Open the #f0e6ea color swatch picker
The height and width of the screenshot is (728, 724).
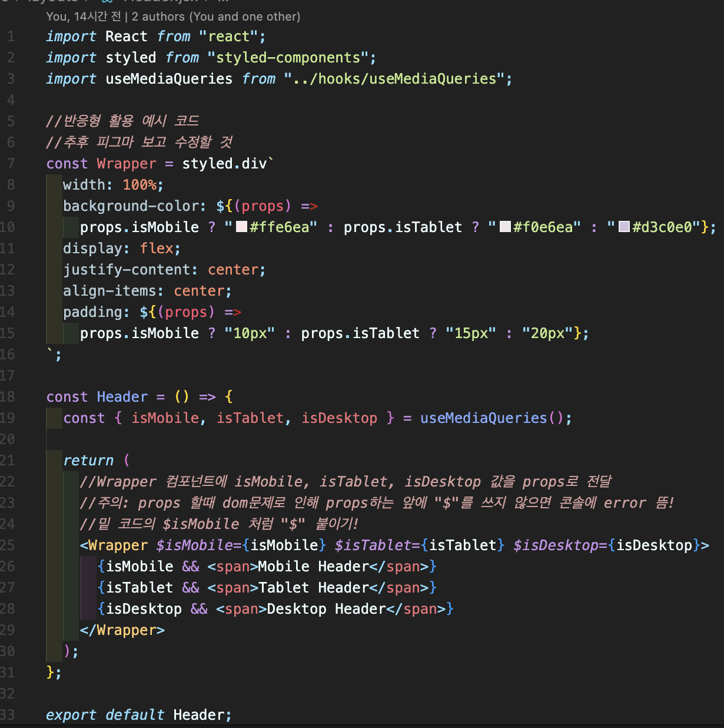coord(505,227)
